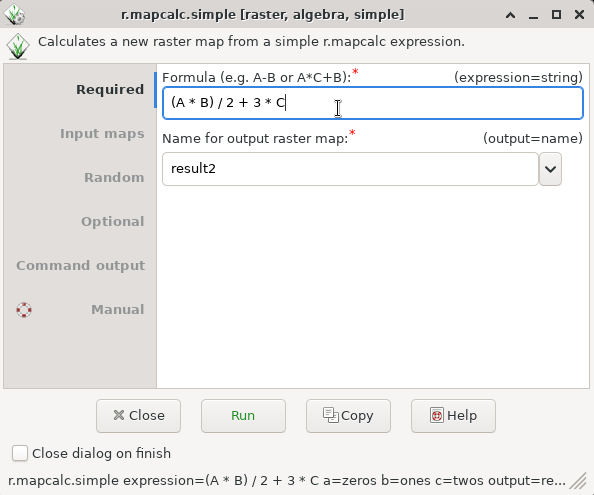
Task: Maximize the r.mapcalc.simple window
Action: click(x=556, y=14)
